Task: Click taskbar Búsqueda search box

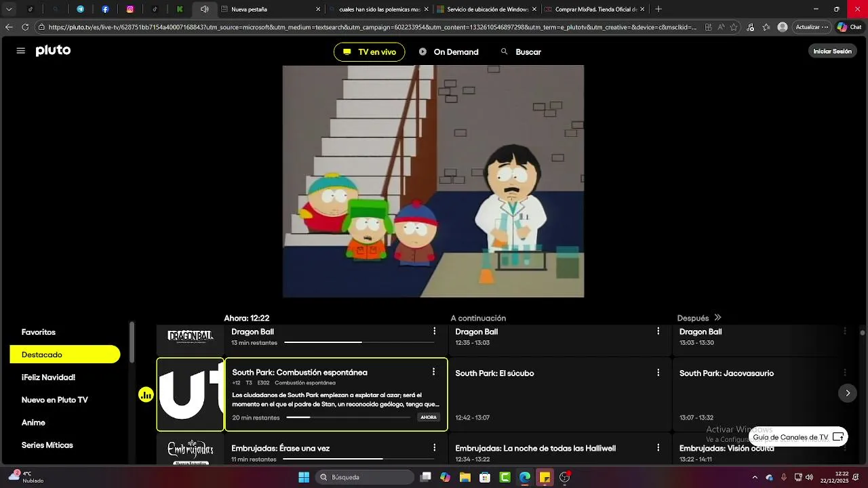Action: tap(366, 477)
